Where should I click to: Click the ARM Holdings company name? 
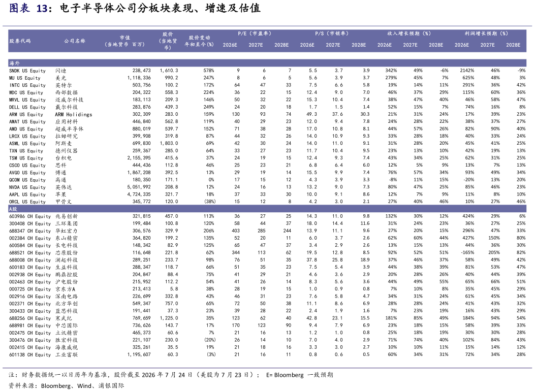(x=73, y=115)
